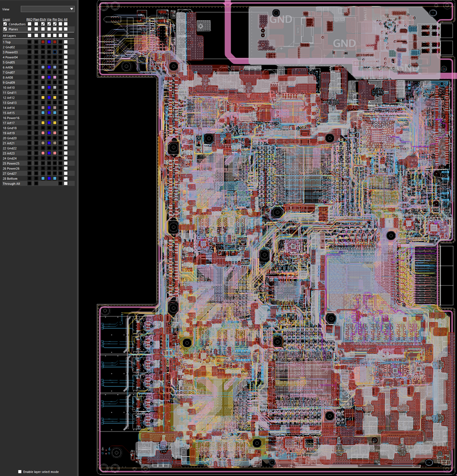Check the All Layers Plan checkbox
457x476 pixels.
36,35
